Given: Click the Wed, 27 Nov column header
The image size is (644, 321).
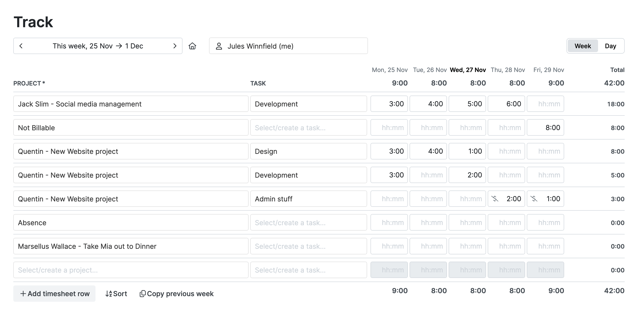Looking at the screenshot, I should tap(468, 70).
